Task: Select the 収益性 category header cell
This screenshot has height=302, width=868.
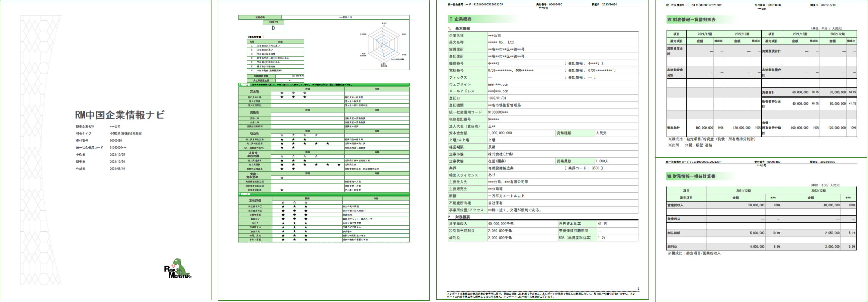Action: (x=254, y=134)
